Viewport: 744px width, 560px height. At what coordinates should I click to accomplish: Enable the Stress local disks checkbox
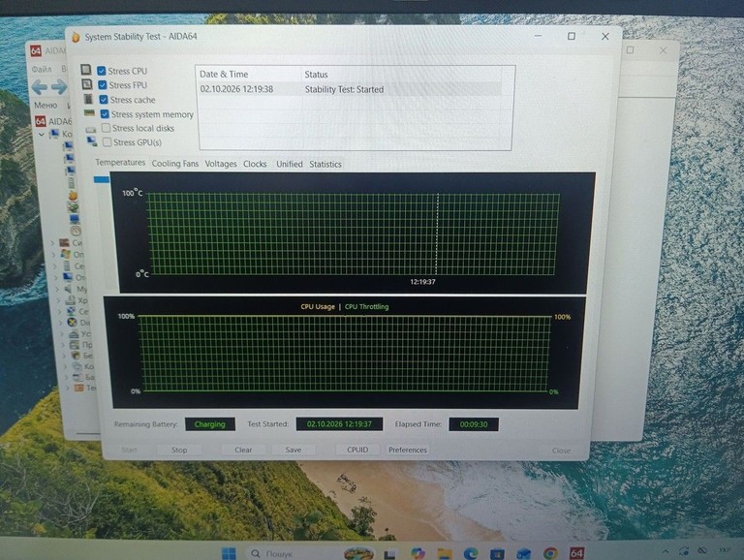(107, 128)
